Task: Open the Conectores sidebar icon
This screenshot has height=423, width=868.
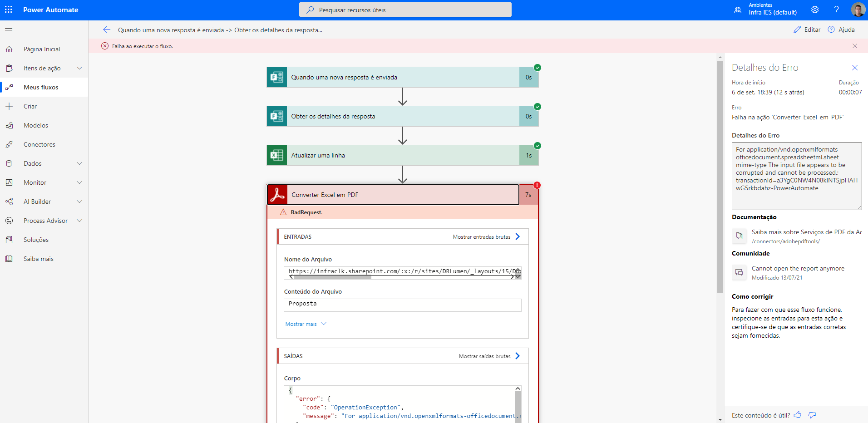Action: click(9, 144)
